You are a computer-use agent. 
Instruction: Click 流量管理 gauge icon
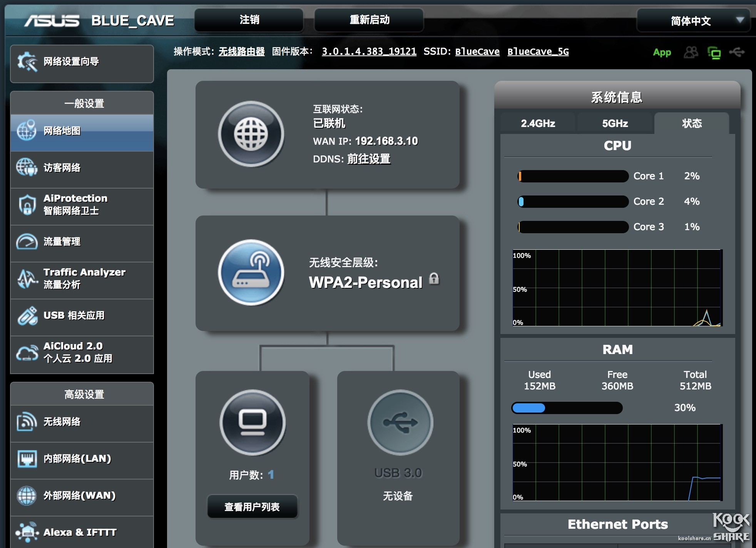27,241
